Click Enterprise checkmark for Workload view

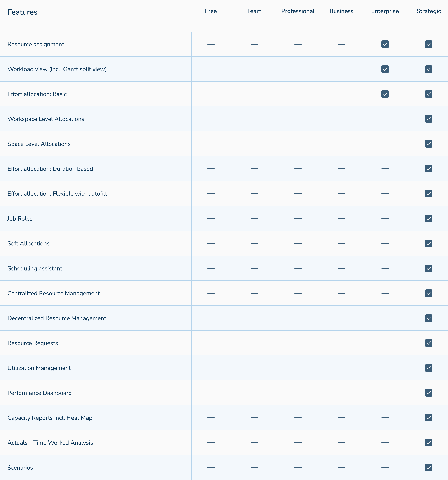tap(385, 69)
